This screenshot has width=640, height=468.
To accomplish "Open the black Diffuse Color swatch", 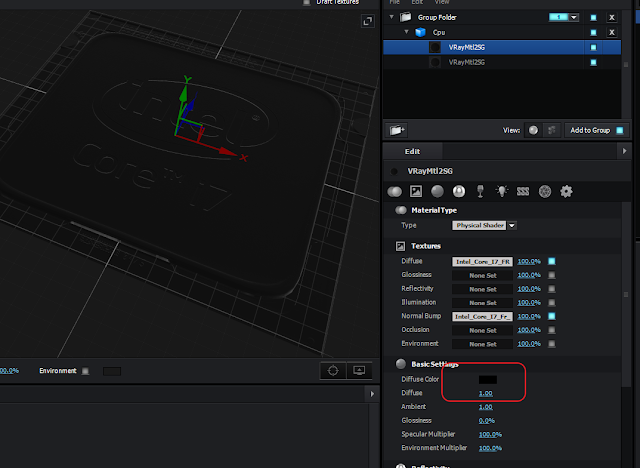I will pos(488,379).
